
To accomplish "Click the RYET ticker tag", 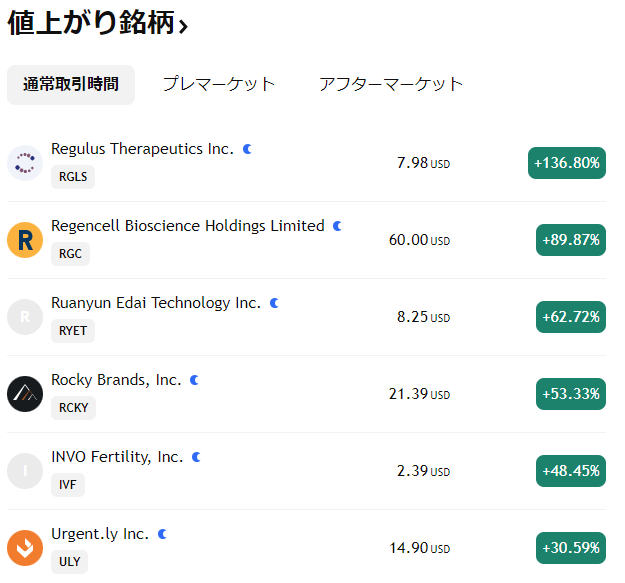I will pos(73,331).
